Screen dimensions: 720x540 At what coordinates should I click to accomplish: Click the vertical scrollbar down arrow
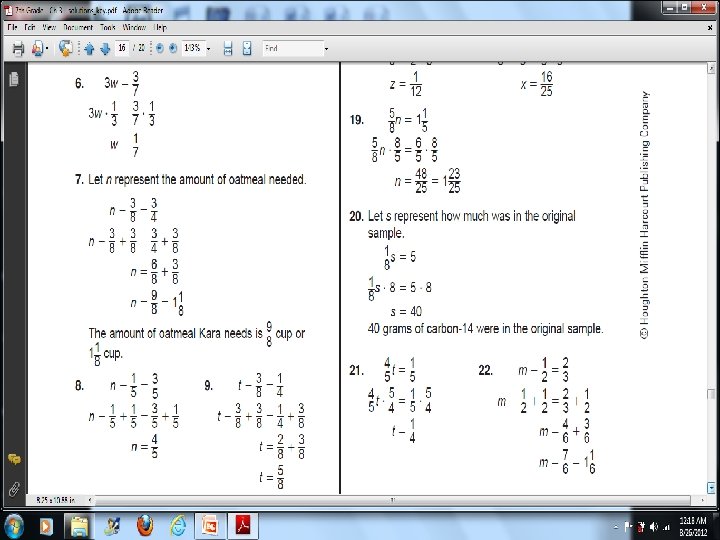coord(711,488)
